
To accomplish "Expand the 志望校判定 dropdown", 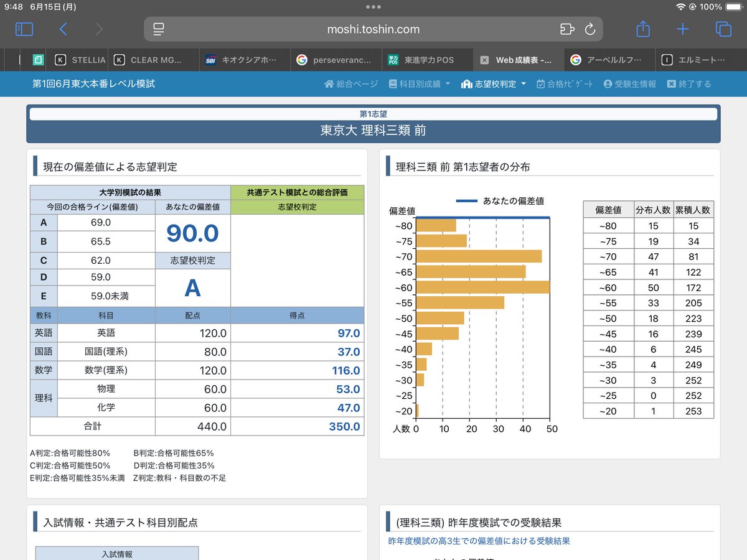I will [494, 84].
